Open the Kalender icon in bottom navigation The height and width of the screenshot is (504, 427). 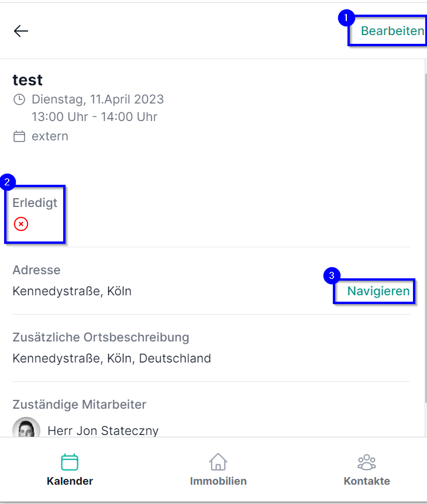70,462
